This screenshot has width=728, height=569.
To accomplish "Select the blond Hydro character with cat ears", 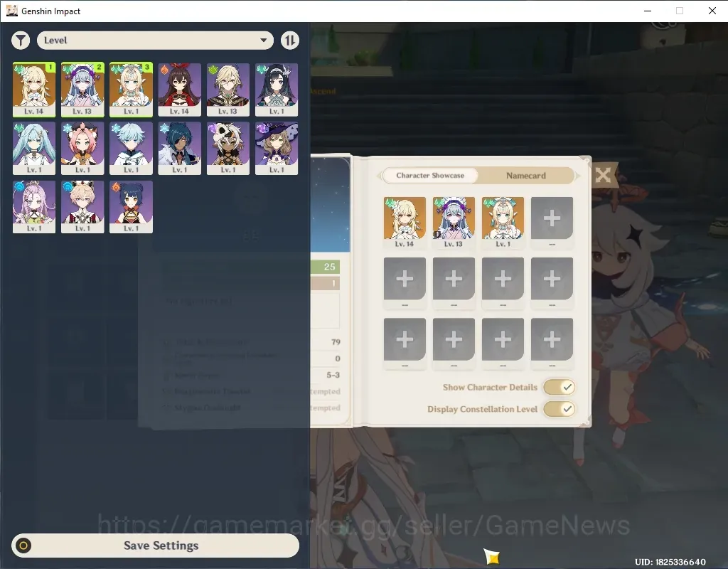I will [x=82, y=207].
